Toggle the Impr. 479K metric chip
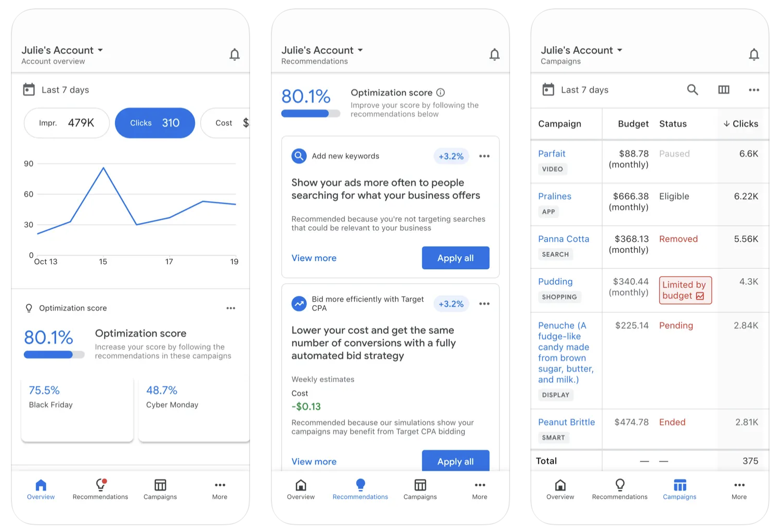781x532 pixels. point(66,123)
